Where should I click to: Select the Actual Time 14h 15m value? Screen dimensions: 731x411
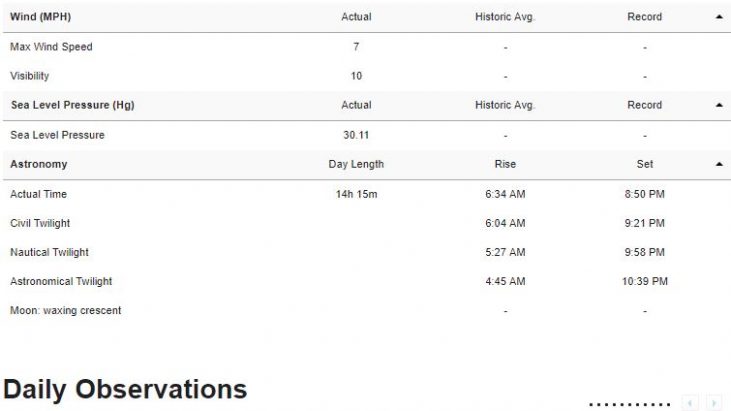coord(357,194)
